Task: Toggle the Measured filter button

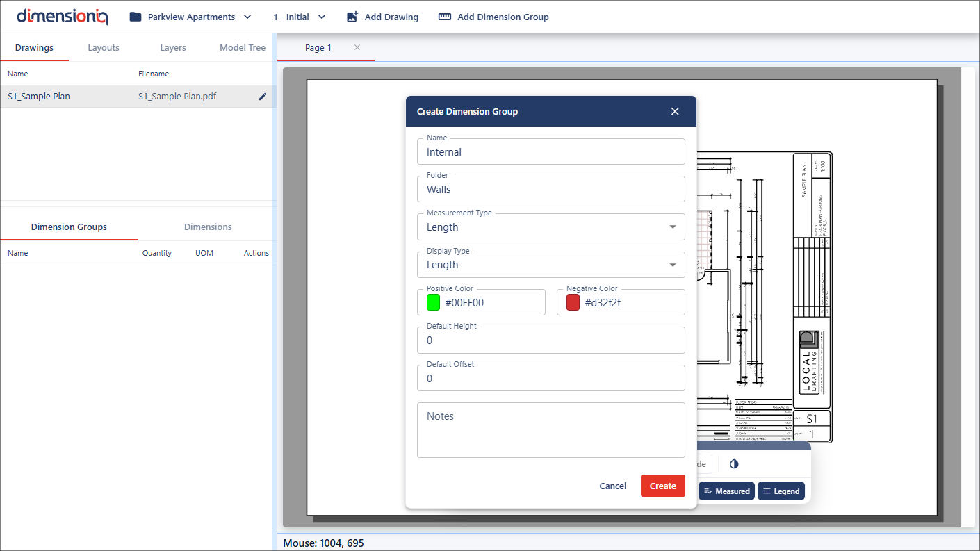Action: [726, 491]
